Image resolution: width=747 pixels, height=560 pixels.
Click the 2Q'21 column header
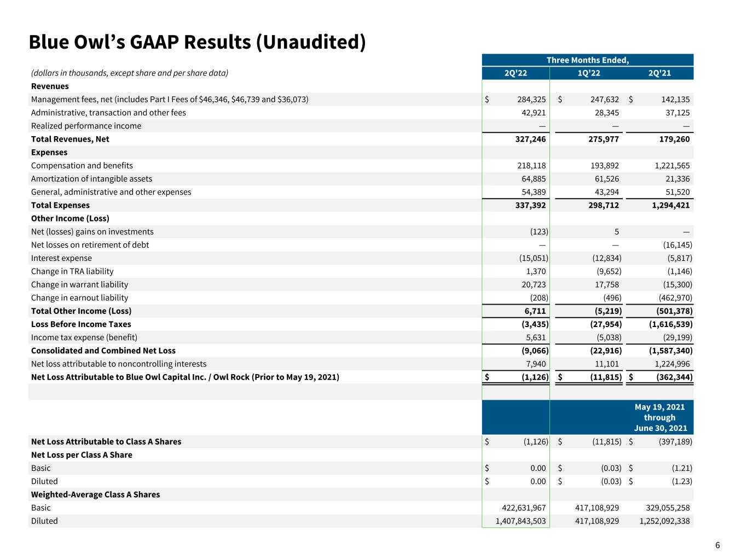click(x=659, y=73)
